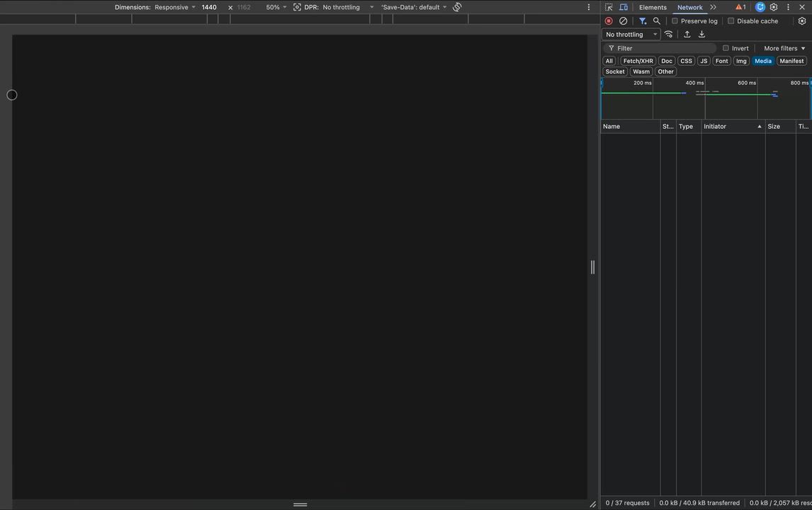Filter requests by Socket type
The height and width of the screenshot is (510, 812).
click(x=615, y=72)
